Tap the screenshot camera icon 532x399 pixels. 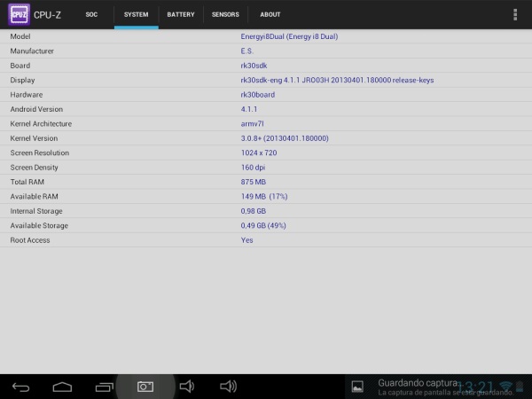pyautogui.click(x=145, y=387)
